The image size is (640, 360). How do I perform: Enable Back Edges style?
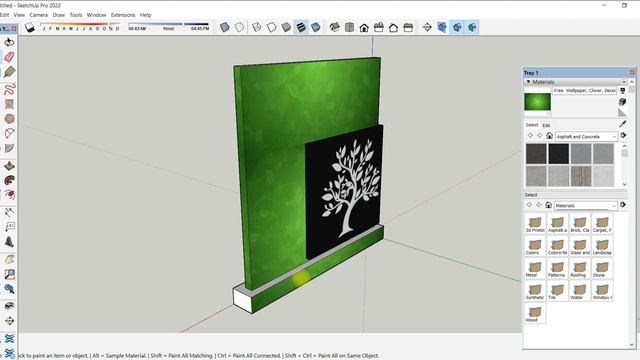240,27
